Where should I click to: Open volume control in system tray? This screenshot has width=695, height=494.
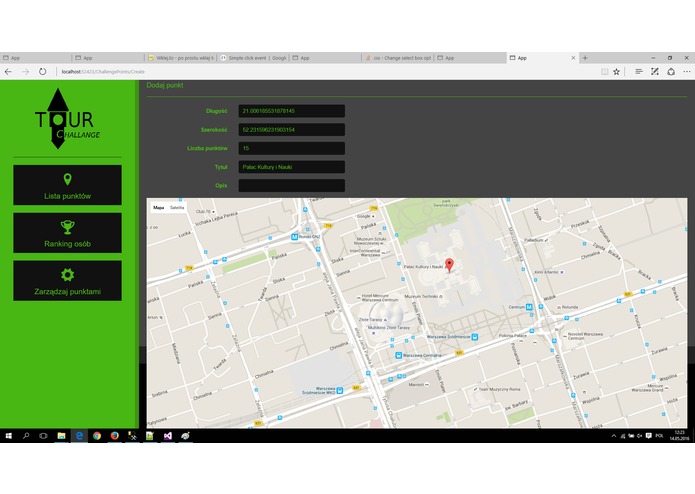[640, 436]
